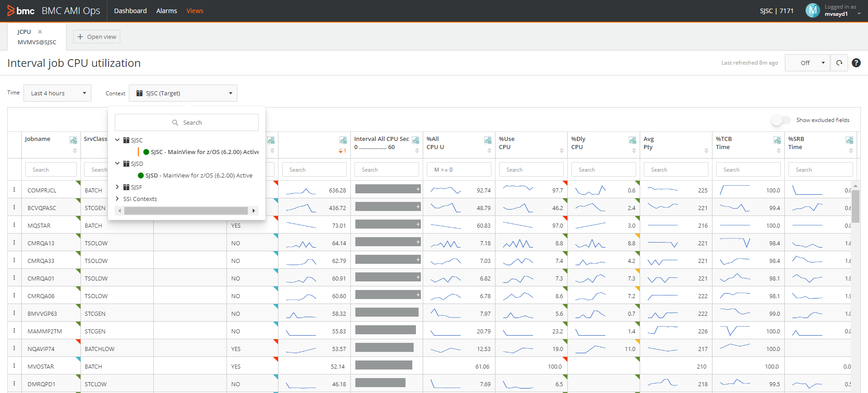Click the table vertical scrollbar thumb
Screen dimensions: 868x393
coord(855,206)
